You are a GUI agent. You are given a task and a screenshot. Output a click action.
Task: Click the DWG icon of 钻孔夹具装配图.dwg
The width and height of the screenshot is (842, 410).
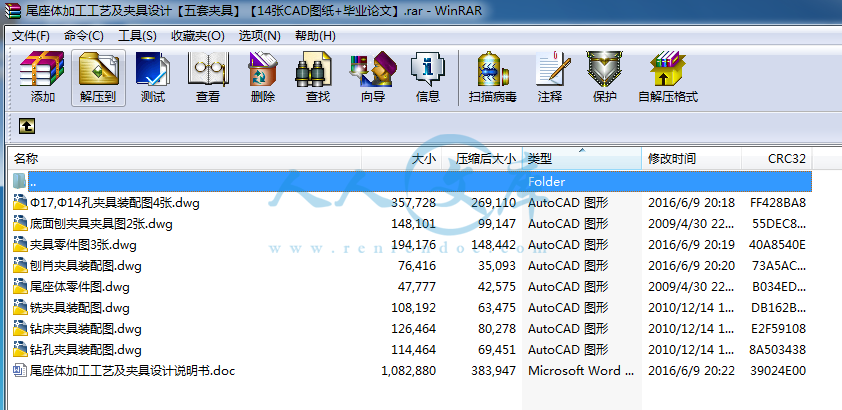tap(20, 350)
